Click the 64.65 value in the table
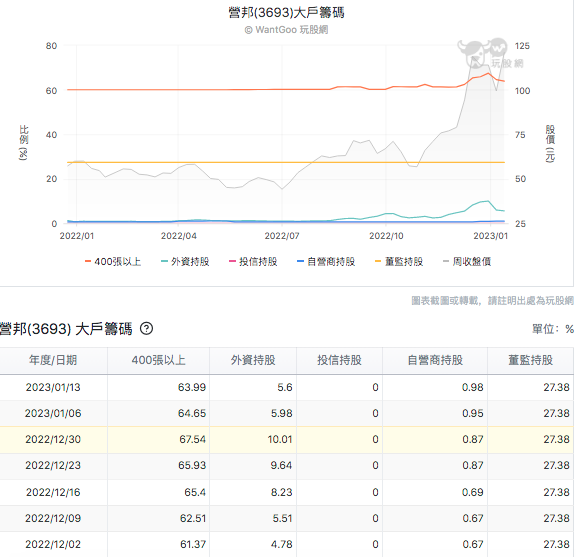 click(x=192, y=413)
